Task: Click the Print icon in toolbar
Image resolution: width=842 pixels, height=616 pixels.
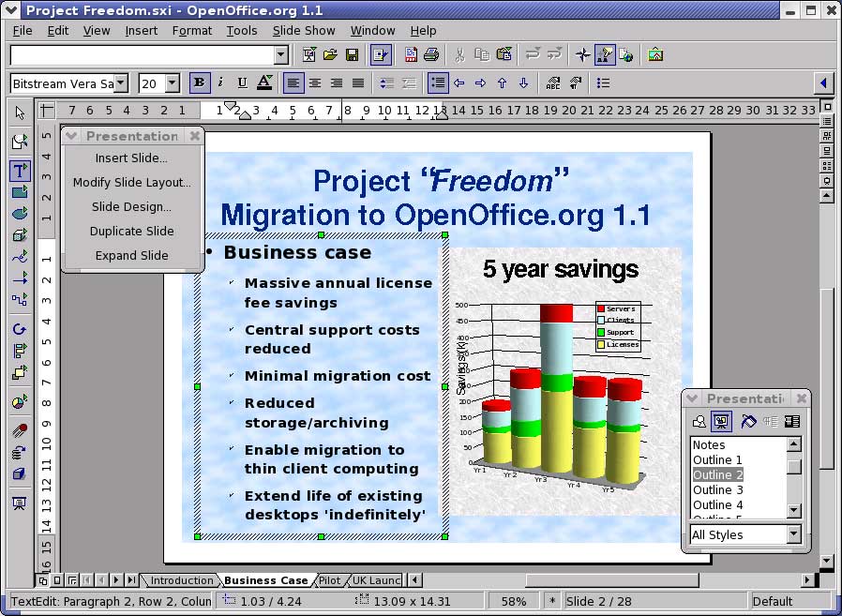Action: click(431, 55)
